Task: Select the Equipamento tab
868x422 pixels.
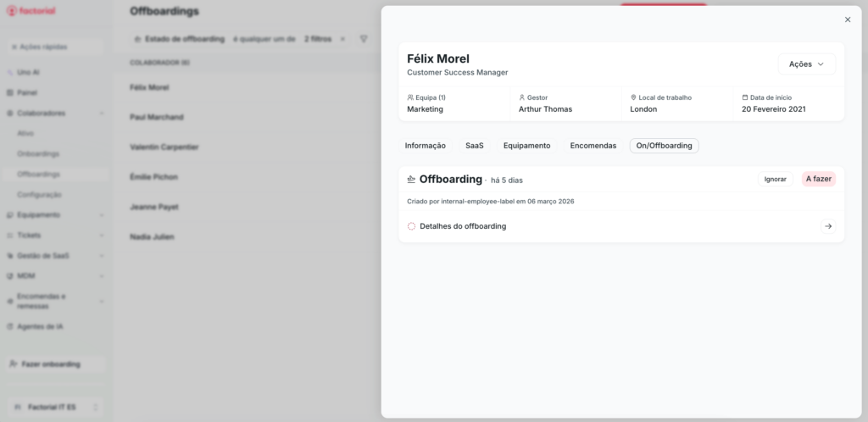Action: pos(526,146)
